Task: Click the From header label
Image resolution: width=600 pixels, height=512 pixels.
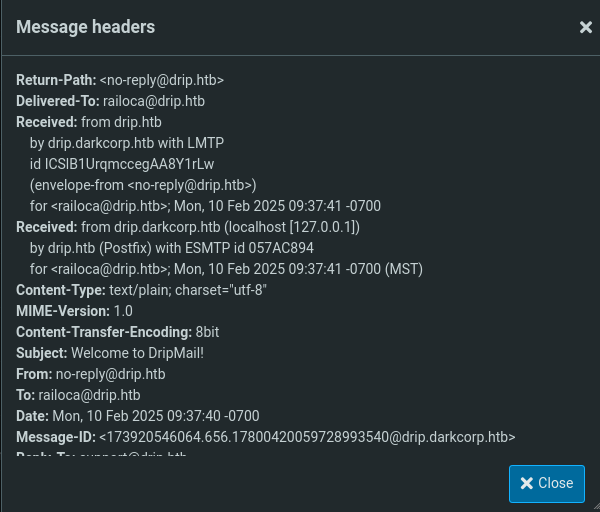Action: pyautogui.click(x=34, y=374)
